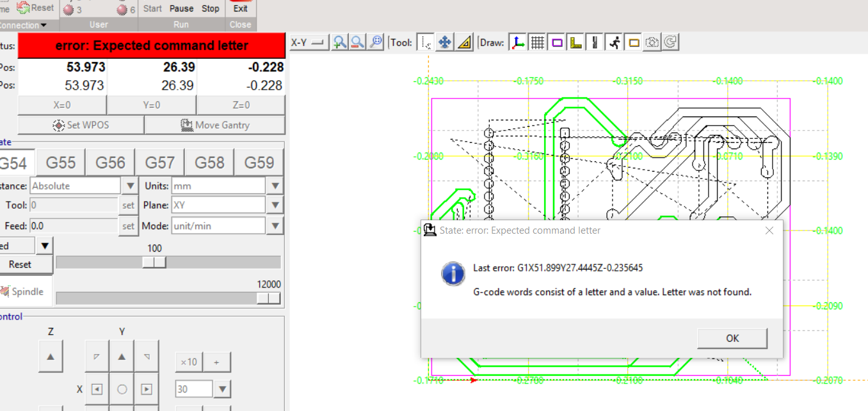Activate the Select tool icon
The height and width of the screenshot is (411, 868).
(425, 42)
